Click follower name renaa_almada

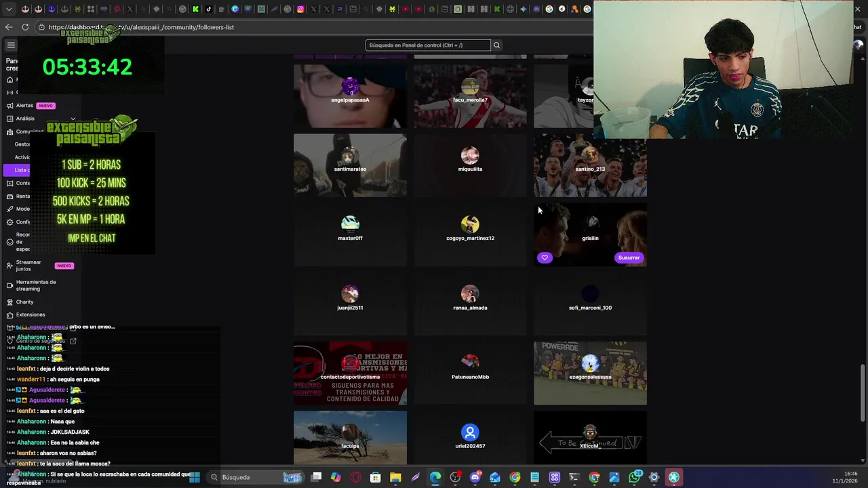[470, 308]
